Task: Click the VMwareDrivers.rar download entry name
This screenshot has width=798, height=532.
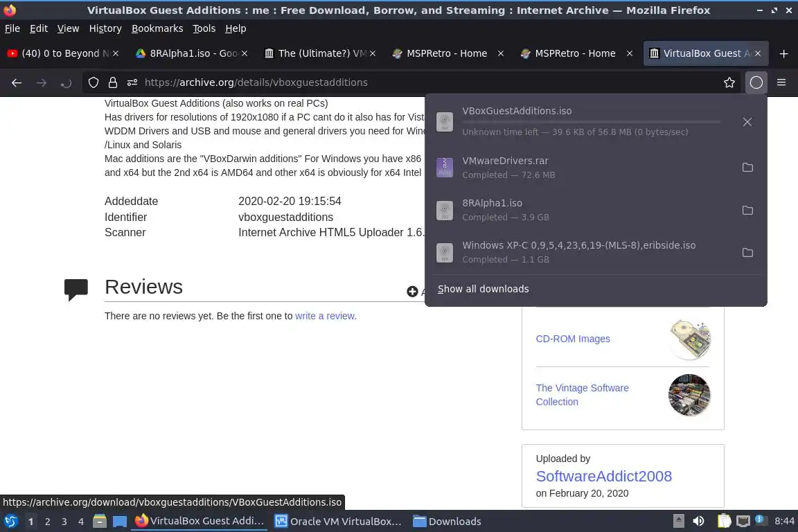Action: [505, 161]
